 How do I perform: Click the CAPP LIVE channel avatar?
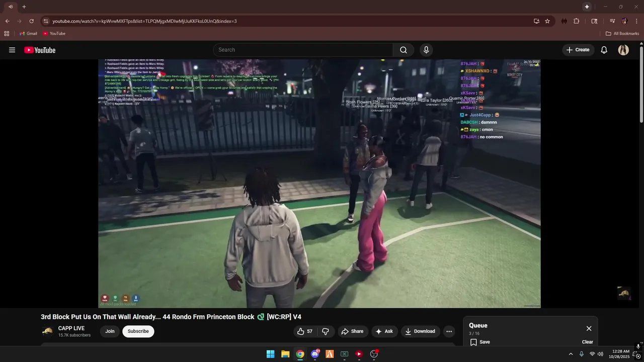[47, 331]
